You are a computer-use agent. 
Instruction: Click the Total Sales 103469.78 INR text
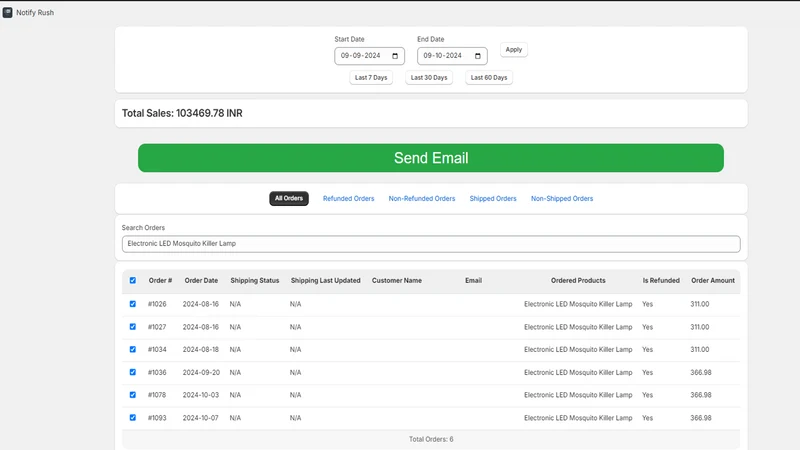tap(182, 113)
